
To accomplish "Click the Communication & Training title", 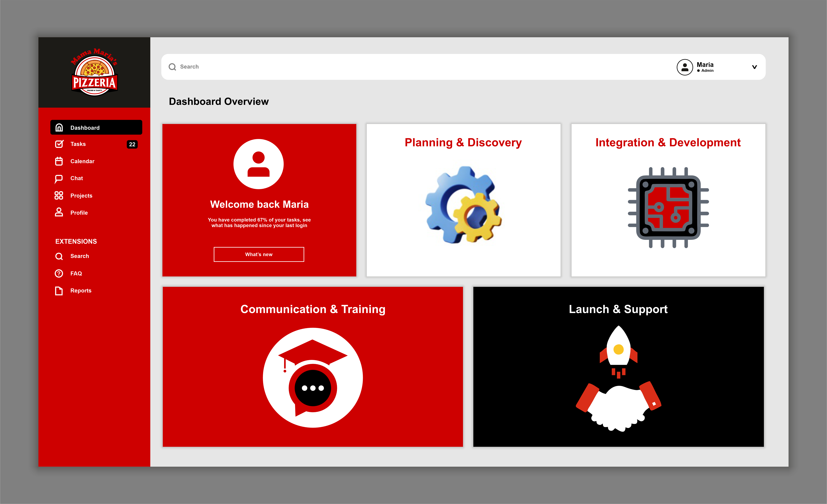I will [313, 309].
